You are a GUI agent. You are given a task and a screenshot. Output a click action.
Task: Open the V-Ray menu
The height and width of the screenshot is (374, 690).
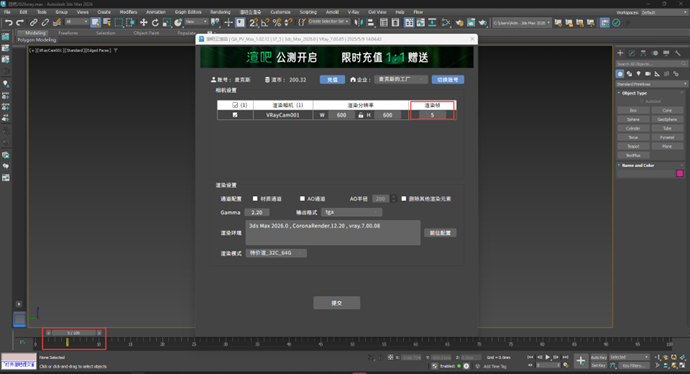tap(353, 12)
